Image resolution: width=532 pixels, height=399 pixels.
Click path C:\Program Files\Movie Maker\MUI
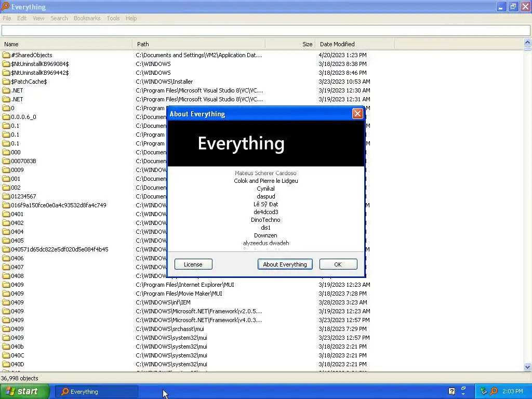tap(179, 294)
